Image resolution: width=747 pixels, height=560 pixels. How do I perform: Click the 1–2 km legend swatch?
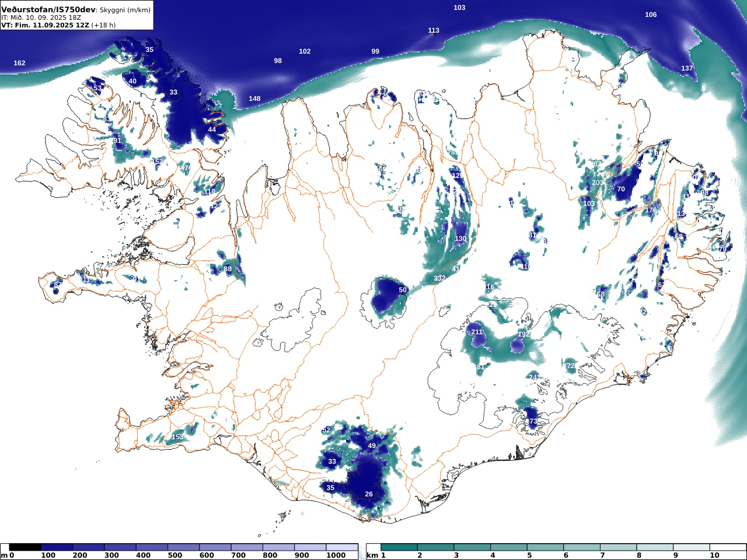point(399,547)
